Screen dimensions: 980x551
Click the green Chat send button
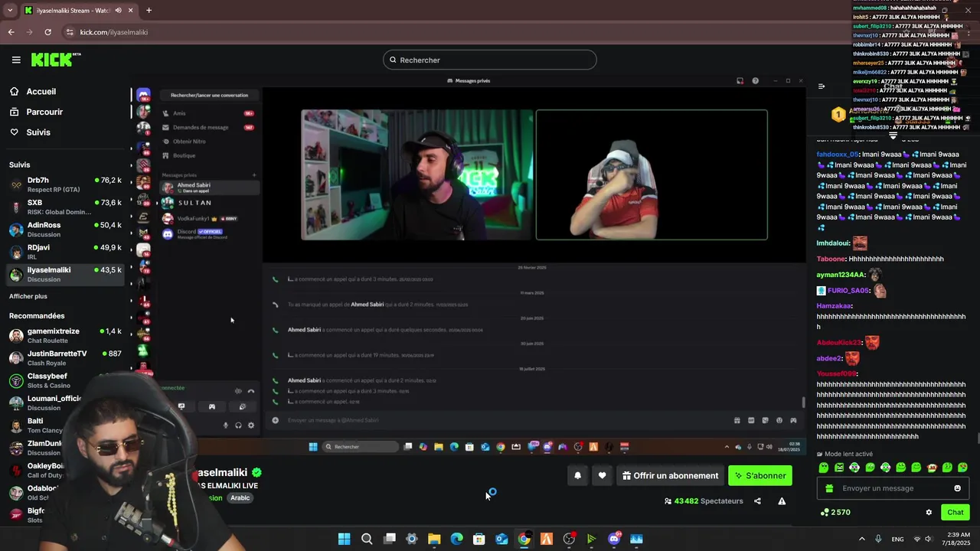coord(955,513)
